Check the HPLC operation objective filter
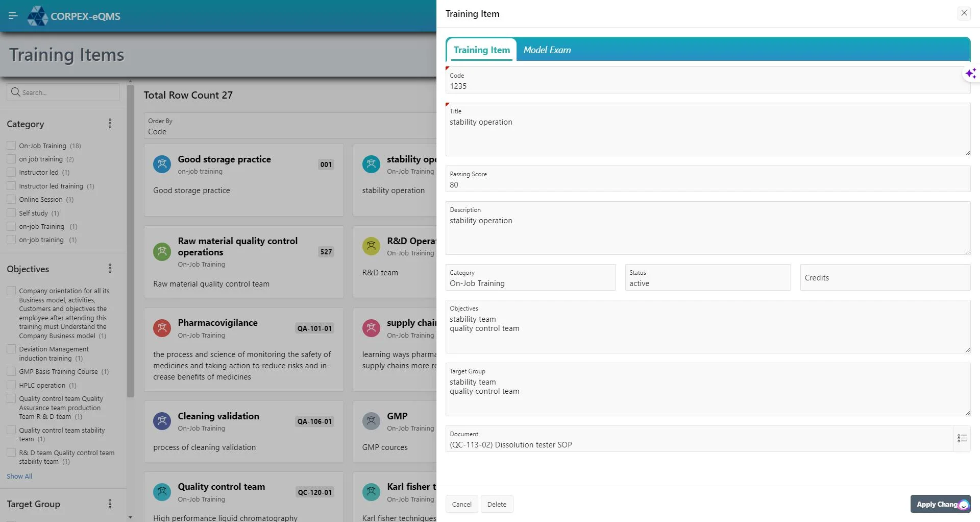This screenshot has width=980, height=522. coord(11,385)
